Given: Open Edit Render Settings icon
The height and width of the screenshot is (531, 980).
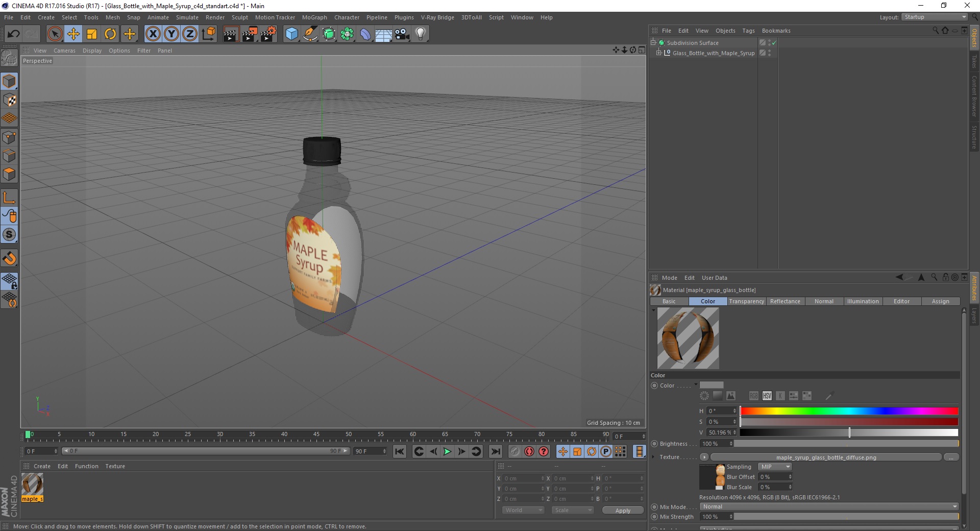Looking at the screenshot, I should (x=268, y=34).
